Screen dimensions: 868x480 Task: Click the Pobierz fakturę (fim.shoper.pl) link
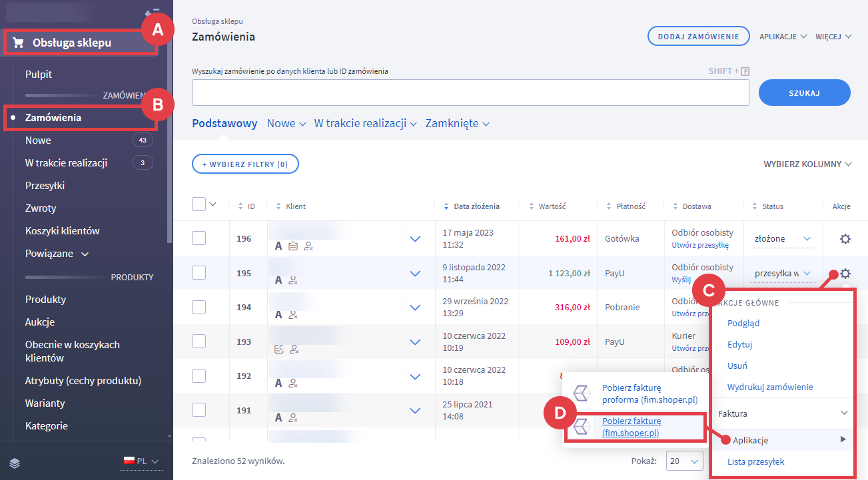631,427
